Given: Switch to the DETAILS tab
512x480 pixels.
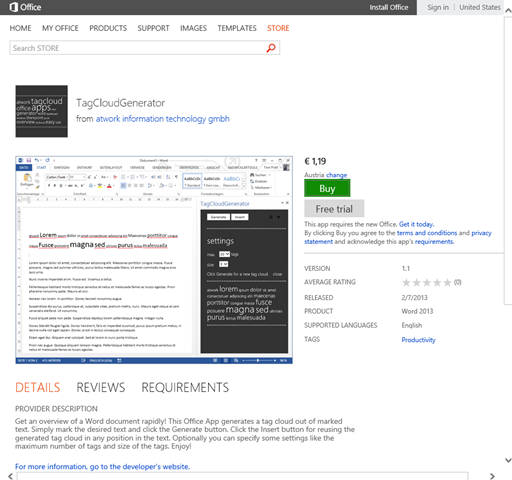Looking at the screenshot, I should pyautogui.click(x=38, y=387).
